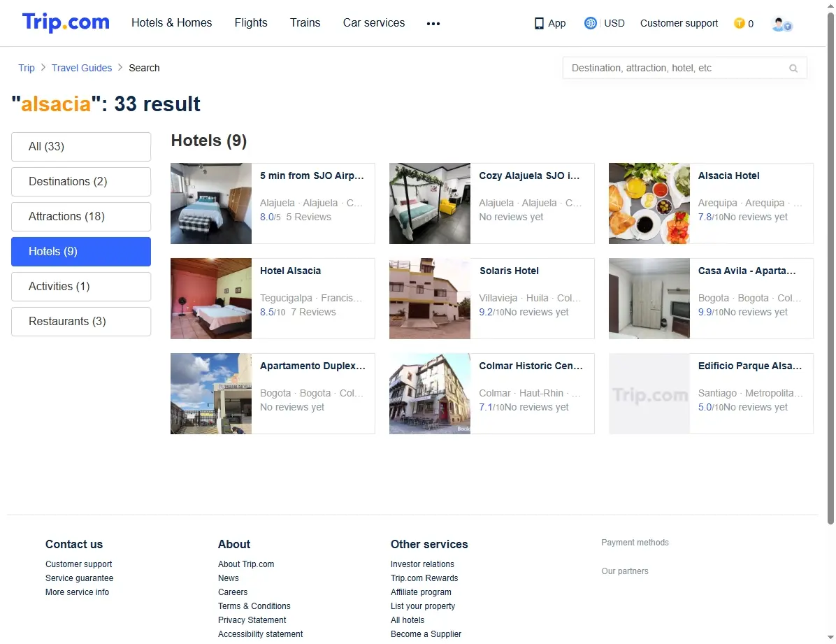
Task: Open Colmar Historic Center photo
Action: click(x=430, y=394)
